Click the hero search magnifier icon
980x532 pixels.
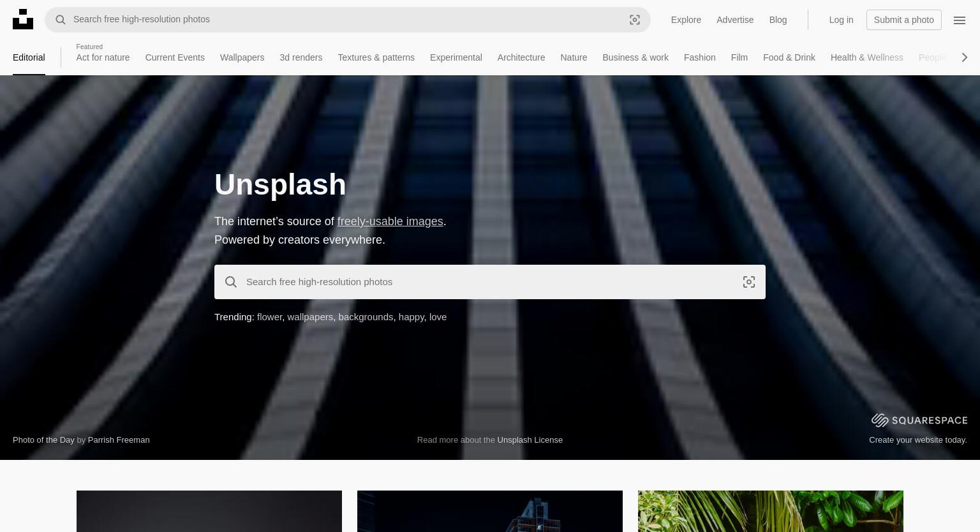tap(231, 282)
